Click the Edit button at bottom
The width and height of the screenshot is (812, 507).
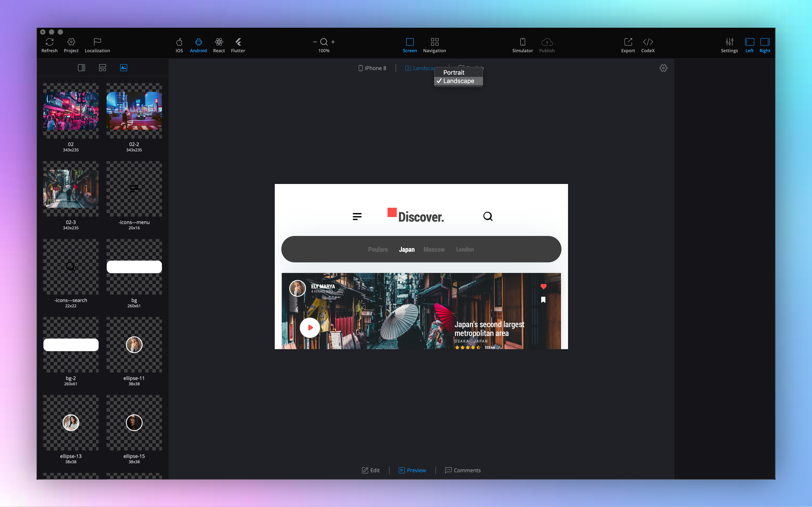coord(371,470)
